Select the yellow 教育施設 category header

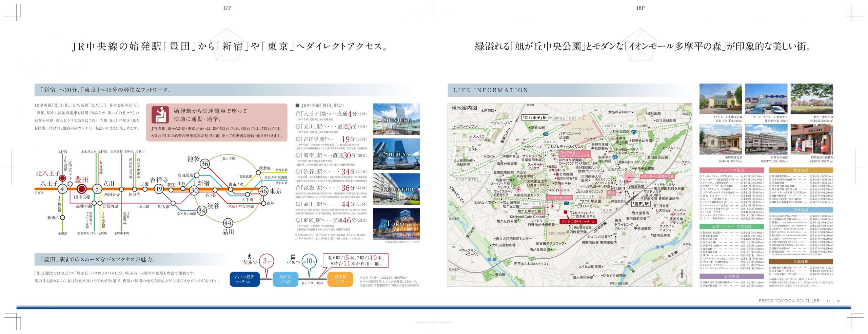[x=801, y=170]
